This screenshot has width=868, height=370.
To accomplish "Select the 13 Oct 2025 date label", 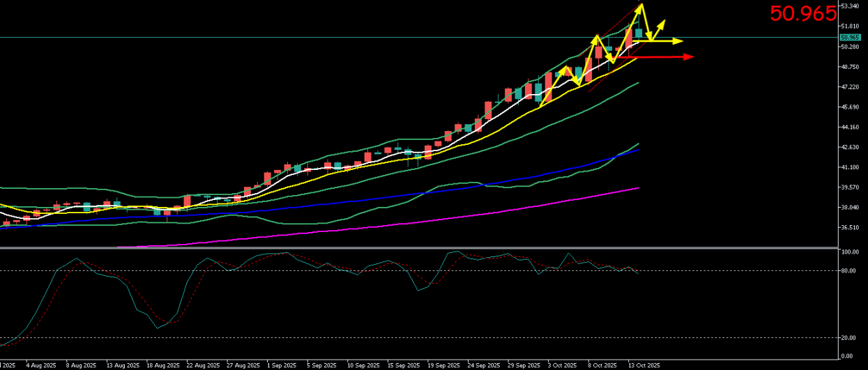I will [644, 365].
